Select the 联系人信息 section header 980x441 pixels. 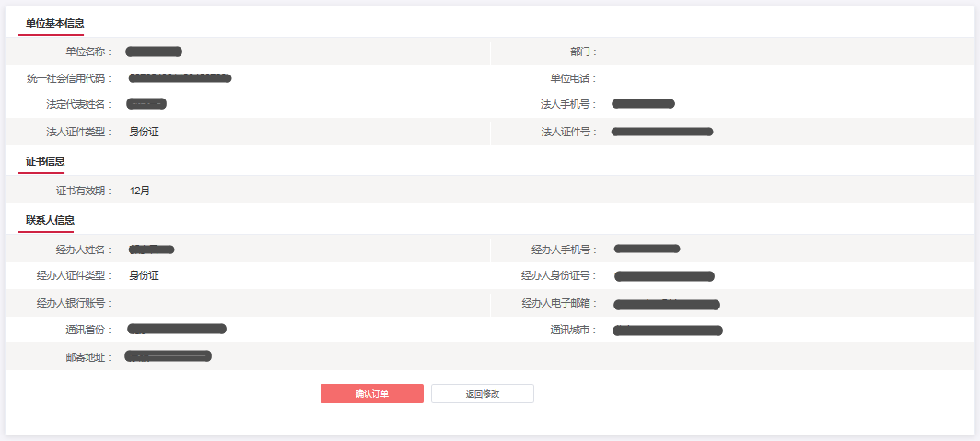pyautogui.click(x=50, y=220)
